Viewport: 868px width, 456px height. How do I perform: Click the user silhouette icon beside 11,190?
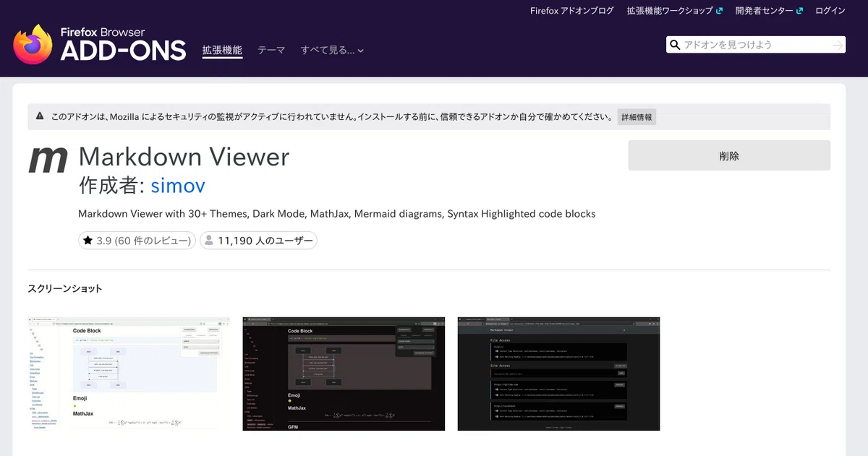tap(208, 241)
